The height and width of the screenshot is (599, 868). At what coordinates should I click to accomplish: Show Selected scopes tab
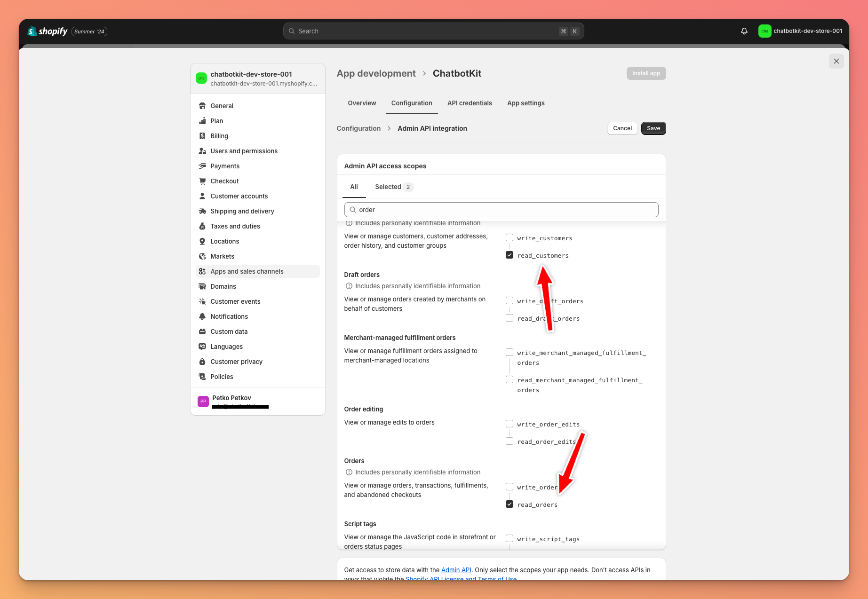[x=394, y=187]
